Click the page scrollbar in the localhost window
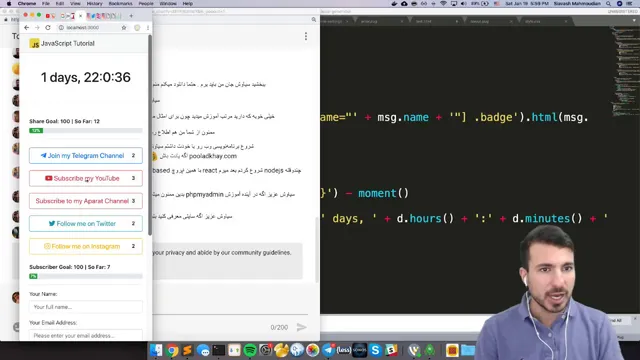 (x=150, y=135)
